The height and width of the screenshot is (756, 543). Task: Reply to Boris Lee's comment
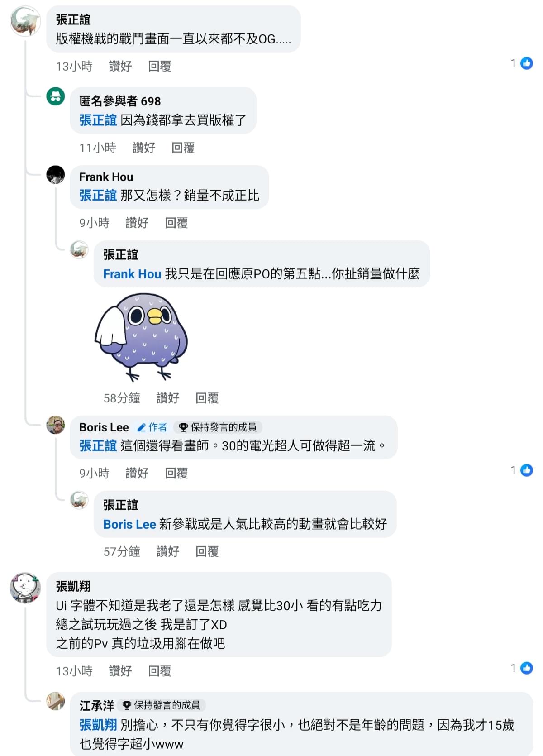coord(176,473)
